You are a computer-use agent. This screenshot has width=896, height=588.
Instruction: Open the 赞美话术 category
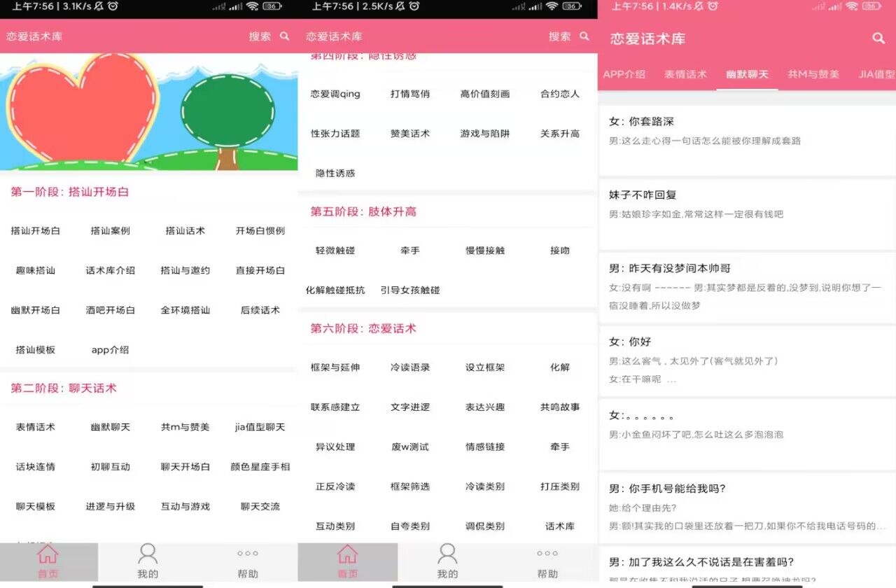pos(410,134)
